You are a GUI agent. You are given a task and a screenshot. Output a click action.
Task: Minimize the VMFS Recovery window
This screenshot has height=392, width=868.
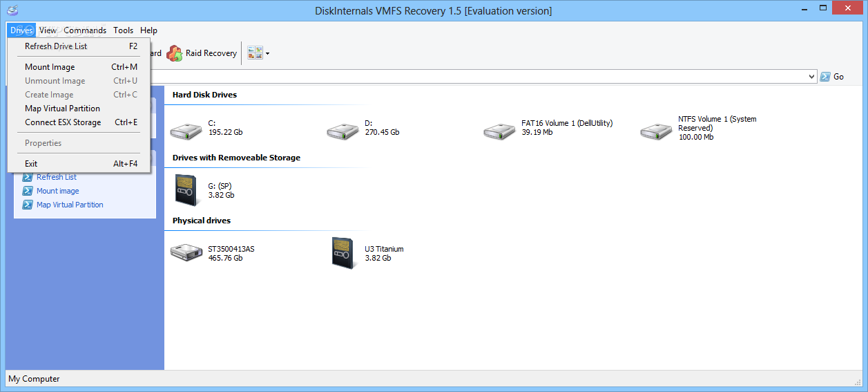[x=805, y=9]
